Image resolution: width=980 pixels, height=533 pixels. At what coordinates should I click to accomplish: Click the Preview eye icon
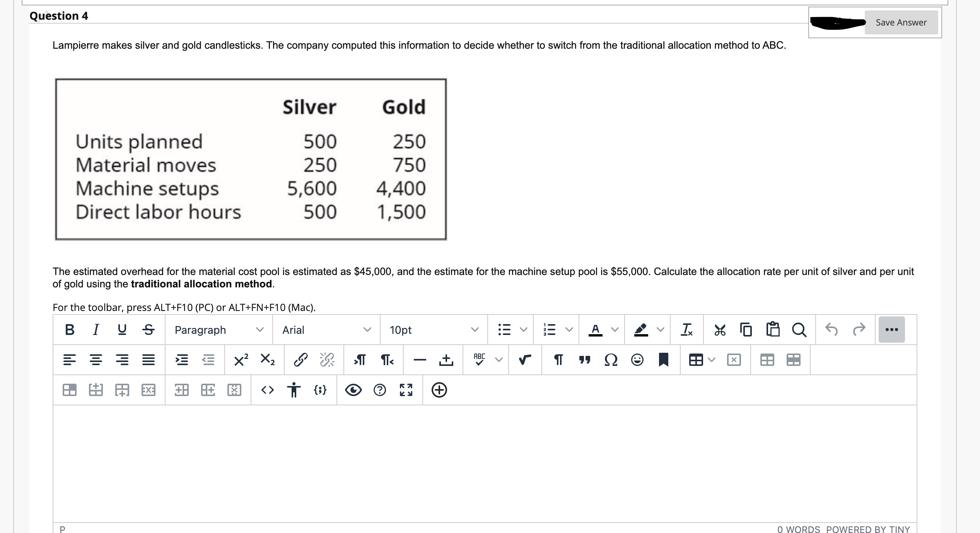click(353, 390)
